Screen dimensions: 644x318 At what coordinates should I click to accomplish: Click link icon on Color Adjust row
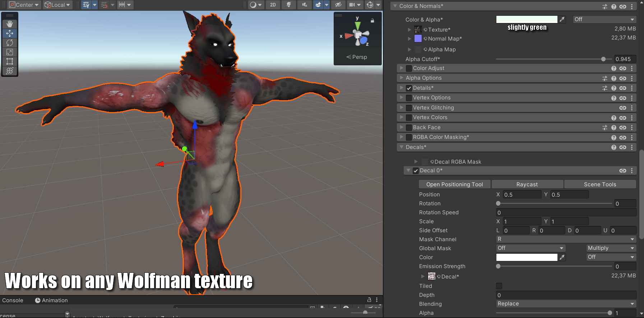click(623, 68)
